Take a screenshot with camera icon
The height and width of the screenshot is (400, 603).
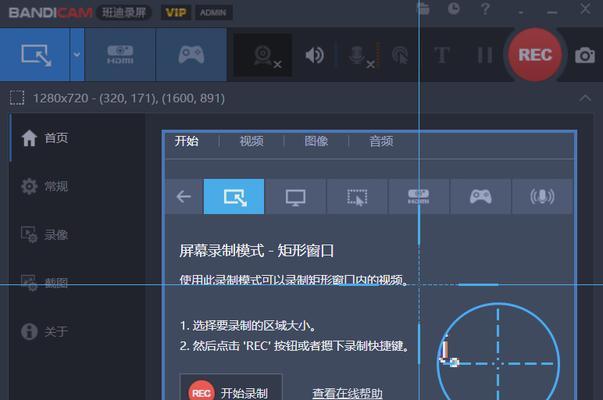point(585,55)
